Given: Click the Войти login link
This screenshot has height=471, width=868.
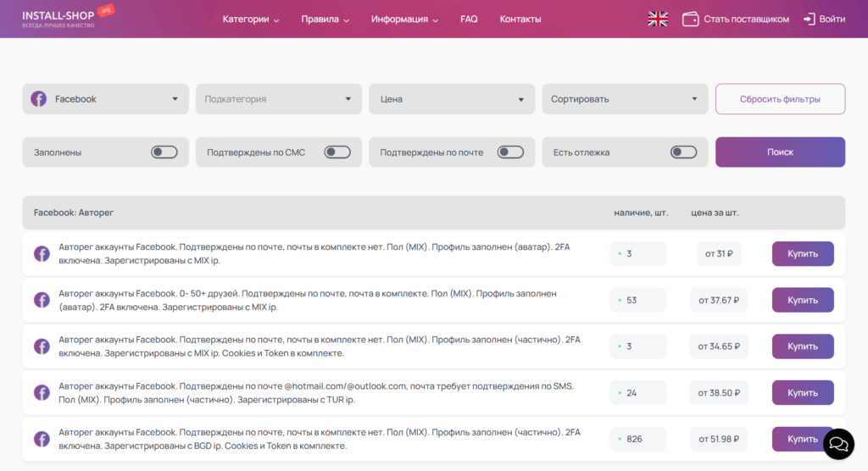Looking at the screenshot, I should point(832,19).
